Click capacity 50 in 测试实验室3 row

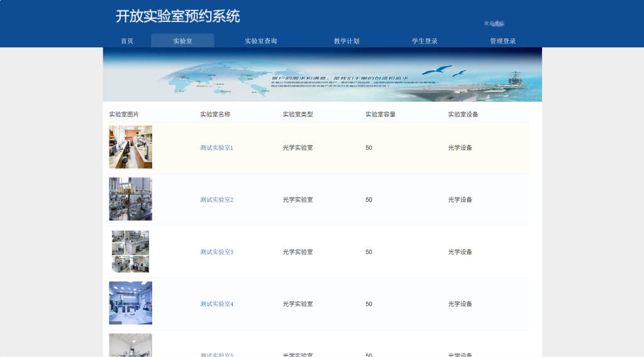[369, 252]
